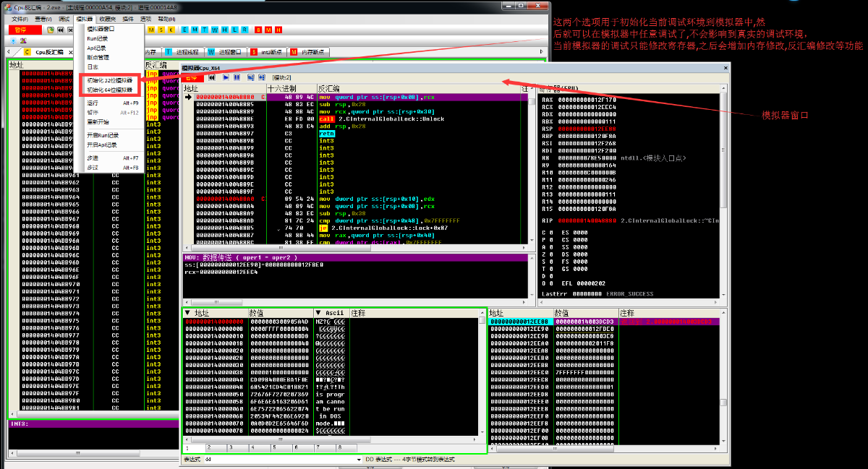
Task: Open the 帮助(H) menu
Action: tap(166, 19)
